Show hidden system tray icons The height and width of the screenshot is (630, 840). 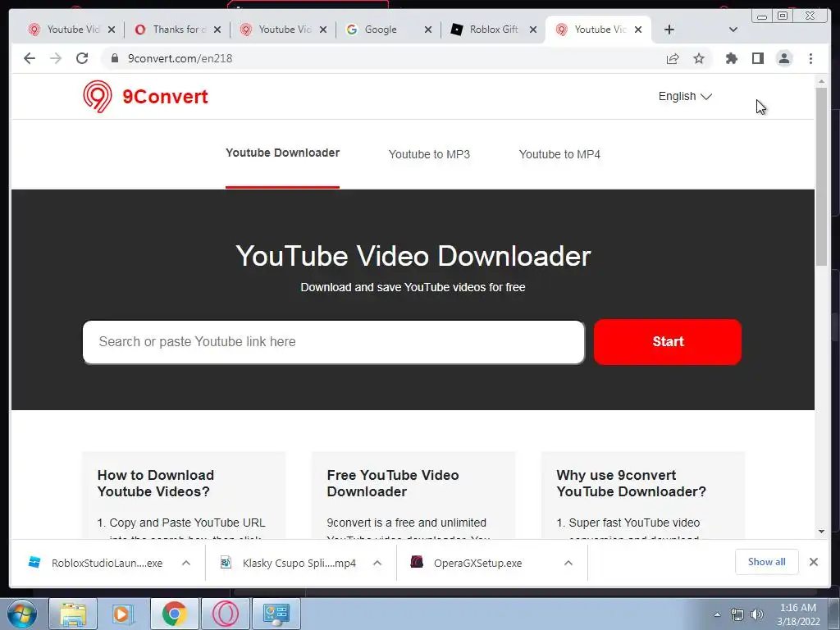pyautogui.click(x=717, y=614)
